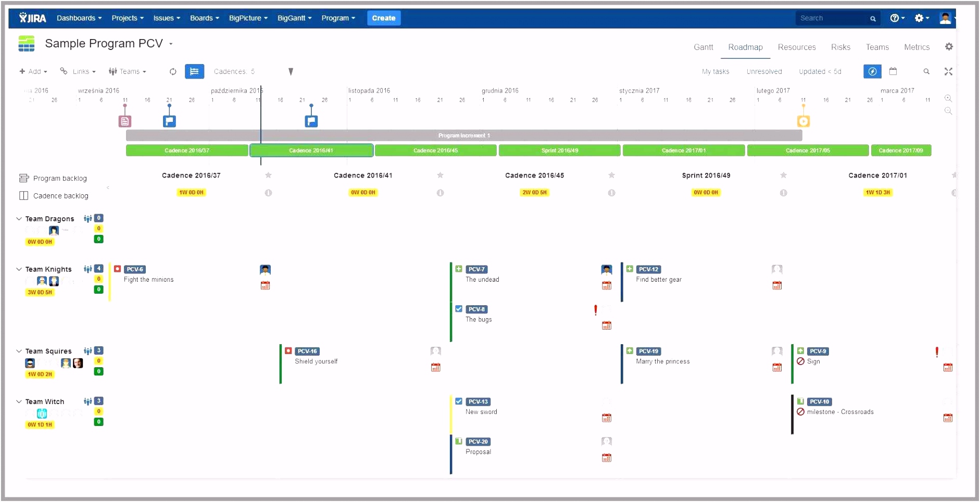Click info icon under Cadence 2016/37
Viewport: 980px width, 502px height.
point(268,193)
